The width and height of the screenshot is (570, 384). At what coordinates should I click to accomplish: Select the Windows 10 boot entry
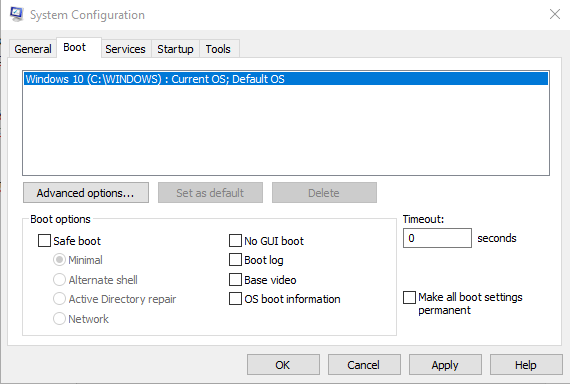point(286,79)
